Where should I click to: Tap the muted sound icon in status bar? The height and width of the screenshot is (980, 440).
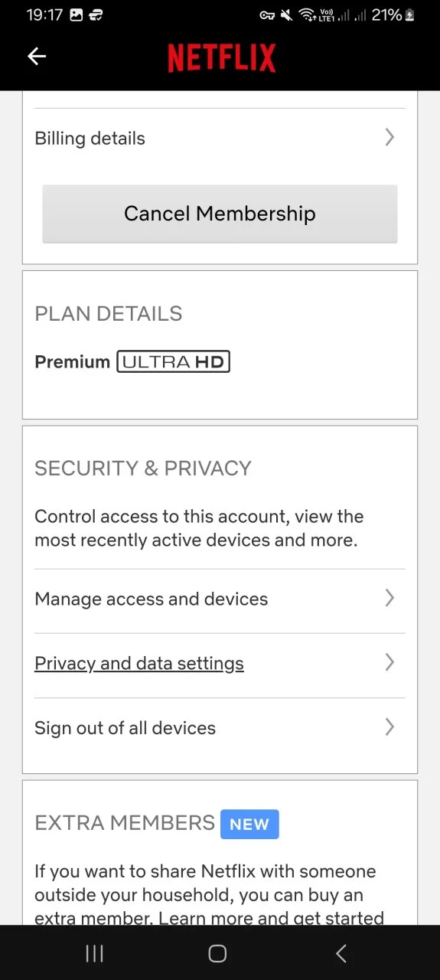[287, 15]
